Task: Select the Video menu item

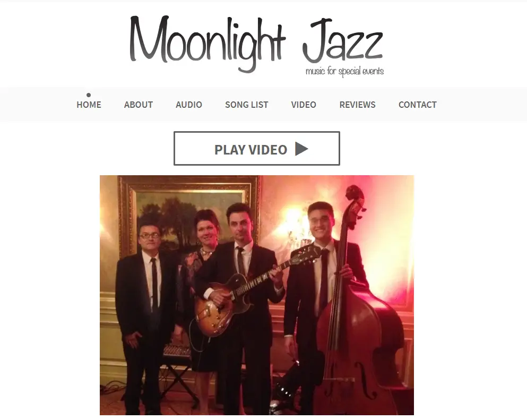Action: [x=304, y=105]
